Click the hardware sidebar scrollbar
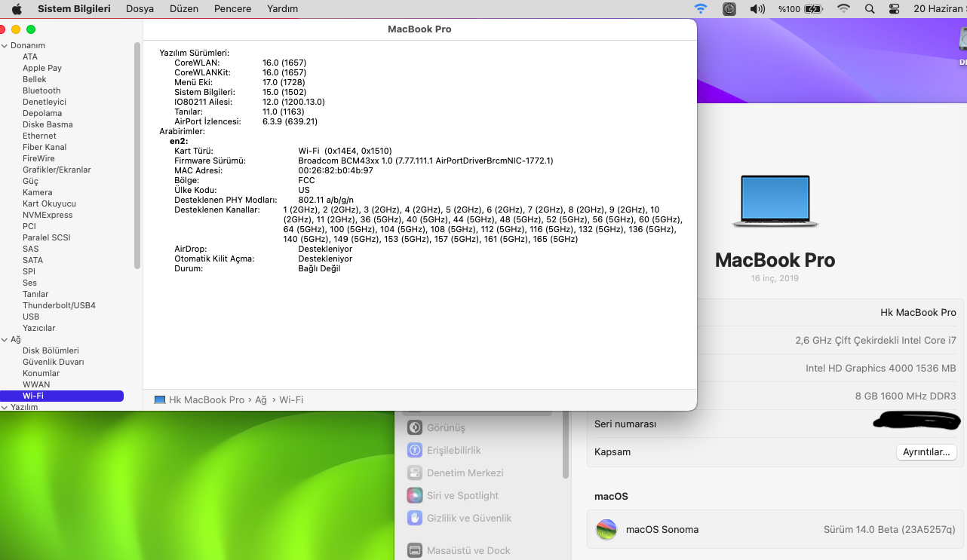Image resolution: width=967 pixels, height=560 pixels. 137,155
